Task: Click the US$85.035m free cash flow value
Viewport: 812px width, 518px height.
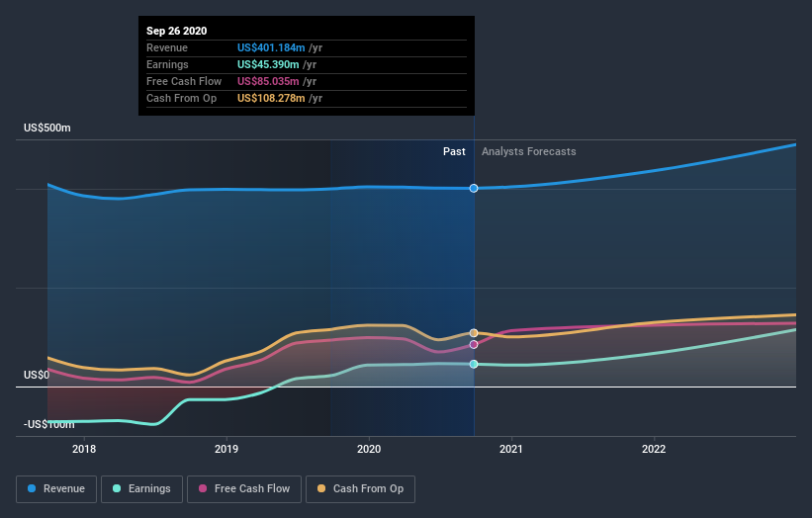Action: pyautogui.click(x=268, y=81)
